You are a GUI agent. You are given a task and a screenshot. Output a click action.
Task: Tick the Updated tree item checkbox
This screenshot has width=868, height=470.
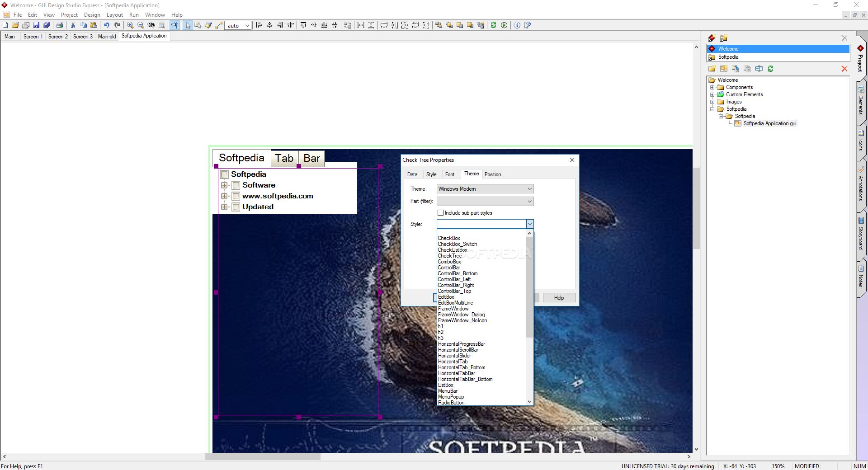coord(236,207)
